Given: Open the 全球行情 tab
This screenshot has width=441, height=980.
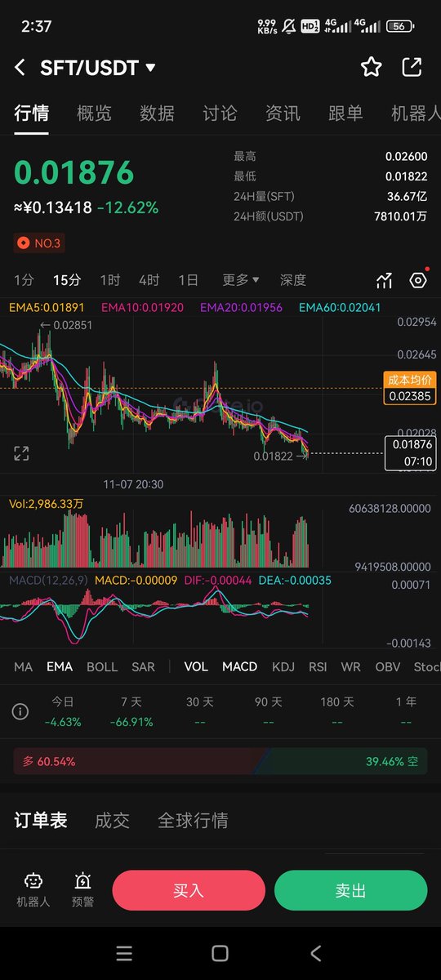Looking at the screenshot, I should 193,820.
